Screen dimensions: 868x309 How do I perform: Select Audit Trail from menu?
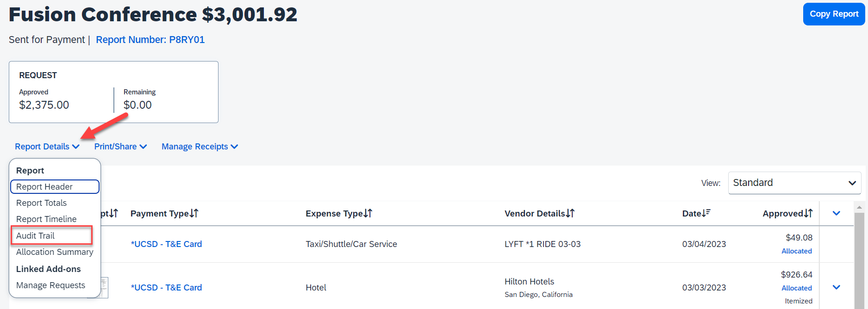coord(36,236)
